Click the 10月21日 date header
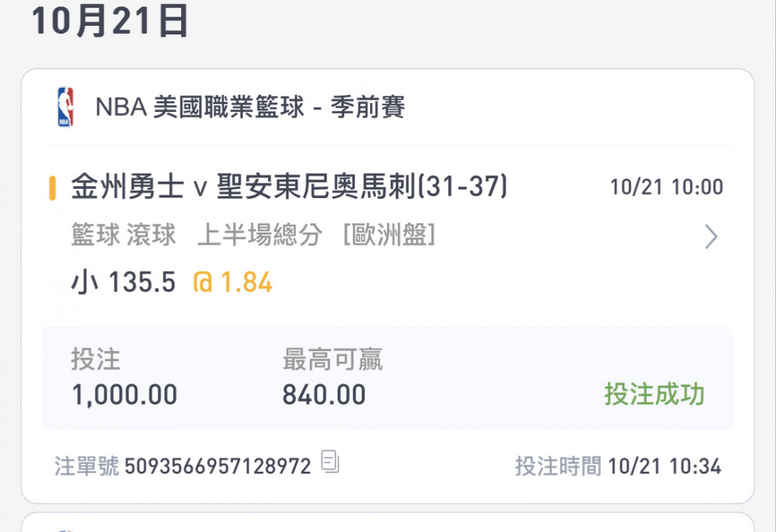Viewport: 776px width, 532px height. coord(110,21)
